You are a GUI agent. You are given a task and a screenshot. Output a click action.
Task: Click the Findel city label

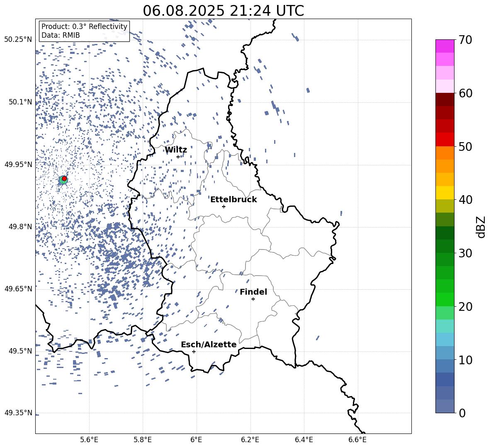click(x=253, y=292)
